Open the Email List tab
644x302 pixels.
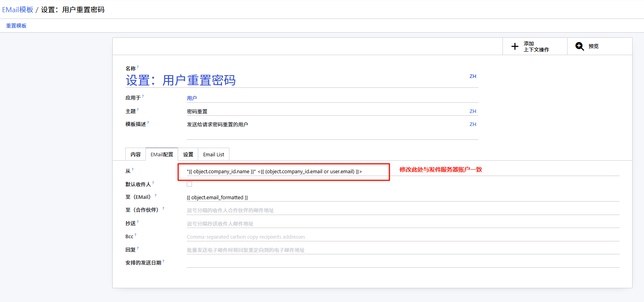[x=214, y=154]
